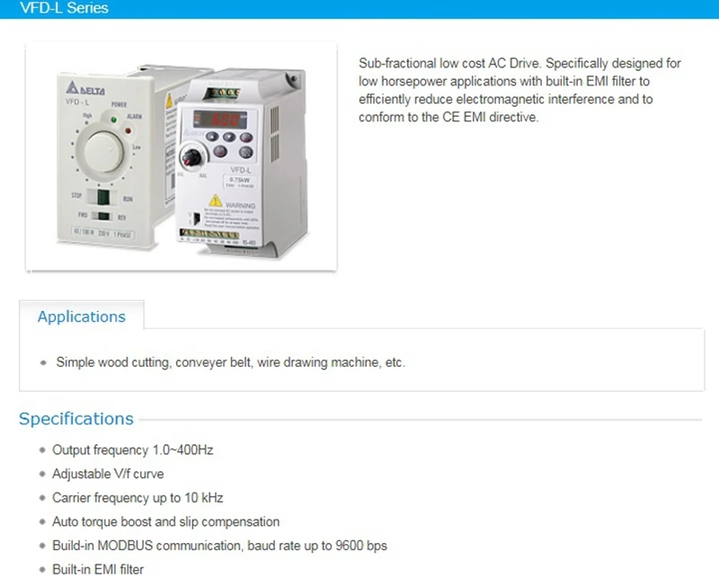The height and width of the screenshot is (588, 719).
Task: Select the Adjustable V/f curve item
Action: [108, 474]
